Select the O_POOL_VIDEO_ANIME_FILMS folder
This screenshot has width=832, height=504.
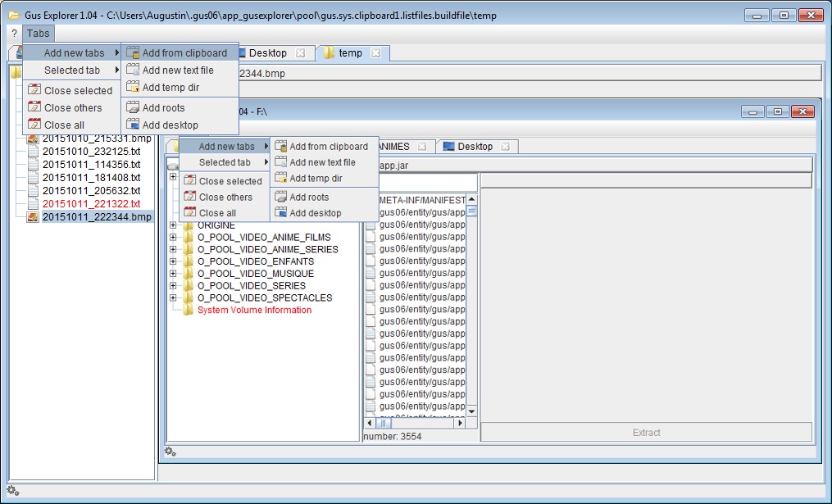click(x=264, y=237)
